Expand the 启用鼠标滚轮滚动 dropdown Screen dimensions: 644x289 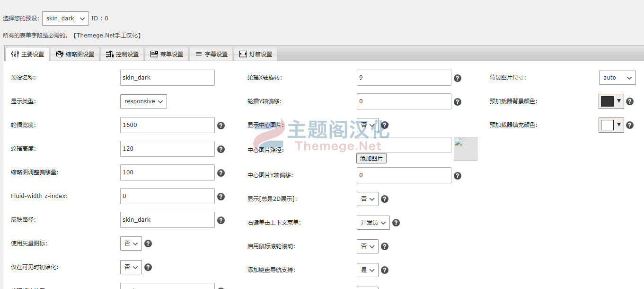[368, 246]
